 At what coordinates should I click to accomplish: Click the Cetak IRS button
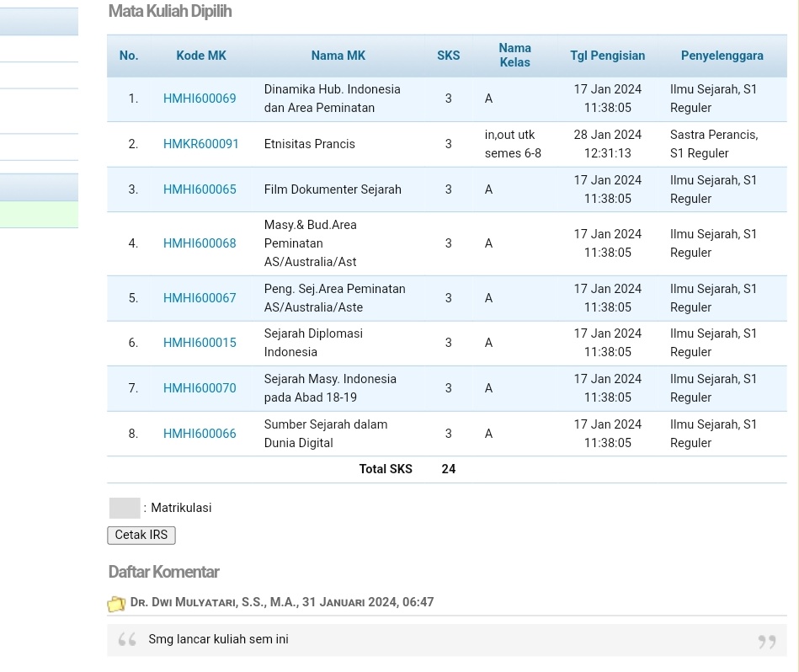click(141, 535)
